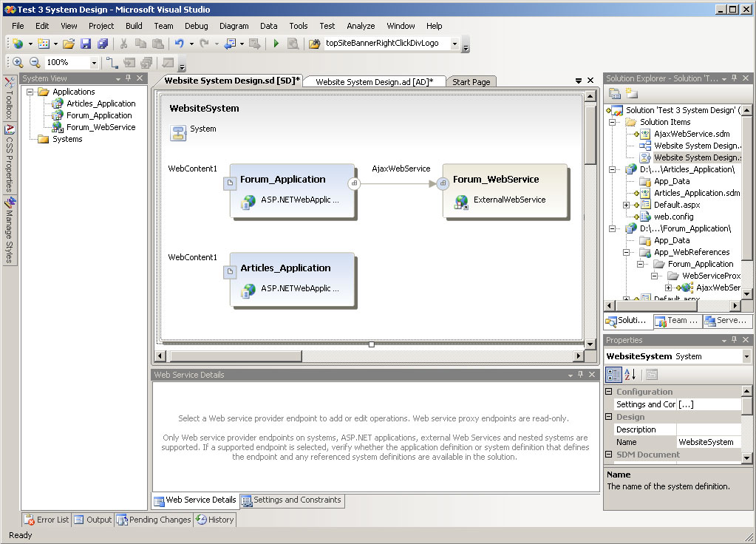756x544 pixels.
Task: Click the Paste clipboard icon
Action: (158, 44)
